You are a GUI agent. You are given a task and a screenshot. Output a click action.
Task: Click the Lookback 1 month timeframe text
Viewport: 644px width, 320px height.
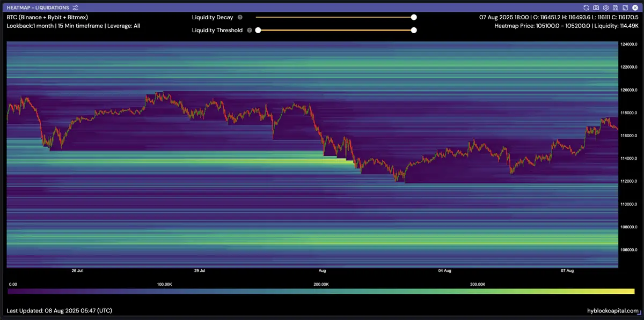point(74,25)
